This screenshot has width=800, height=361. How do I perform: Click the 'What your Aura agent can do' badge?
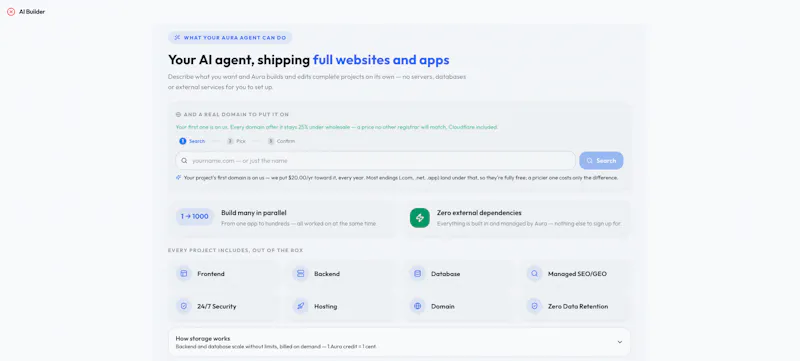tap(230, 37)
